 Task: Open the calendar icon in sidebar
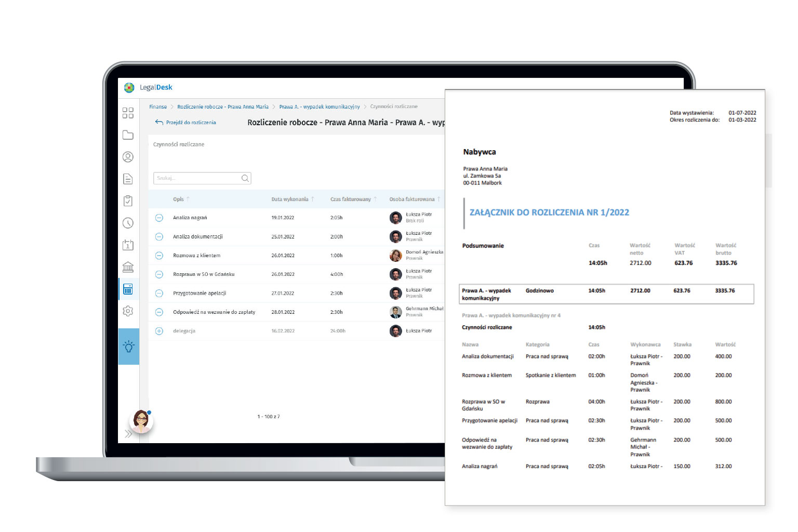click(x=128, y=245)
